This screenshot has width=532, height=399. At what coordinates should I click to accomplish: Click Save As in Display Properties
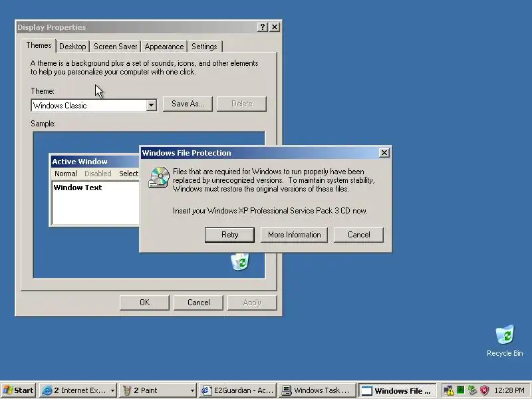[188, 104]
